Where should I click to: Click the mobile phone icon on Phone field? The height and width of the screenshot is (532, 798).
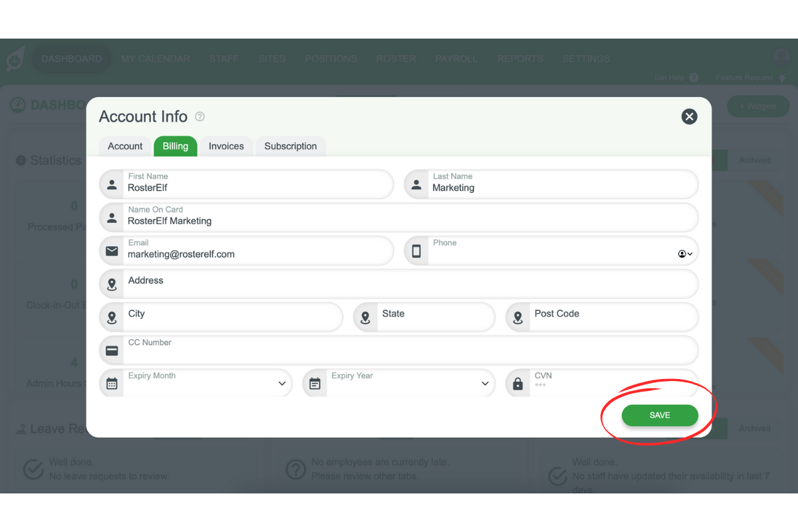[x=416, y=251]
